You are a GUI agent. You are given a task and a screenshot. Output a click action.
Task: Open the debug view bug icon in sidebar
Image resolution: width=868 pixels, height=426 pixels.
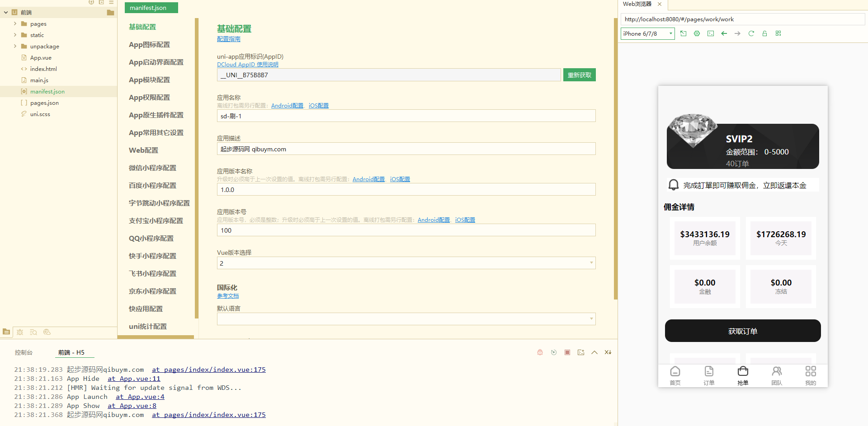(x=20, y=332)
